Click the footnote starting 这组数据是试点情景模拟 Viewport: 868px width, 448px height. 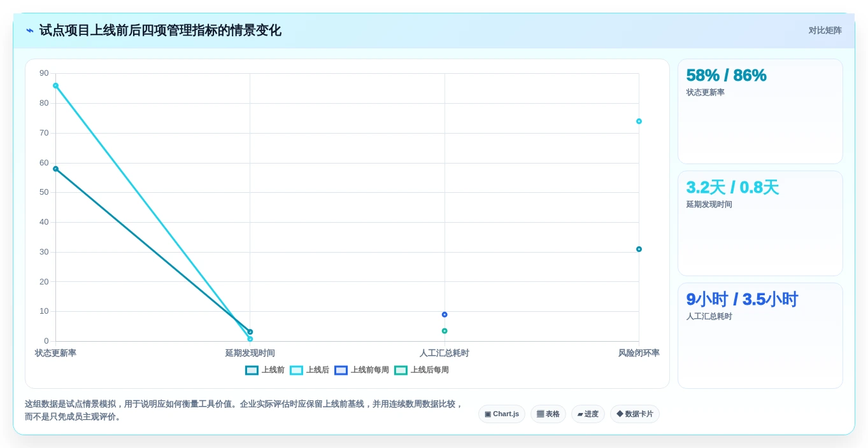pyautogui.click(x=244, y=410)
